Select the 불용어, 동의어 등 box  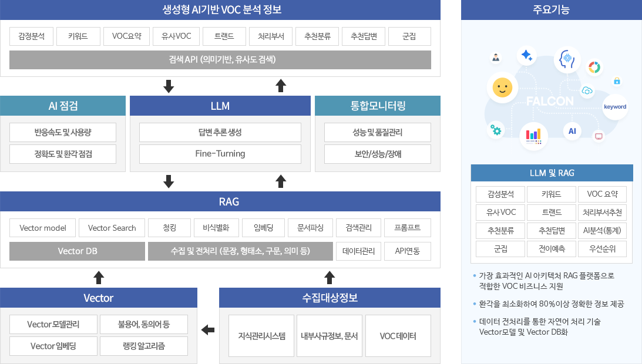pyautogui.click(x=144, y=324)
